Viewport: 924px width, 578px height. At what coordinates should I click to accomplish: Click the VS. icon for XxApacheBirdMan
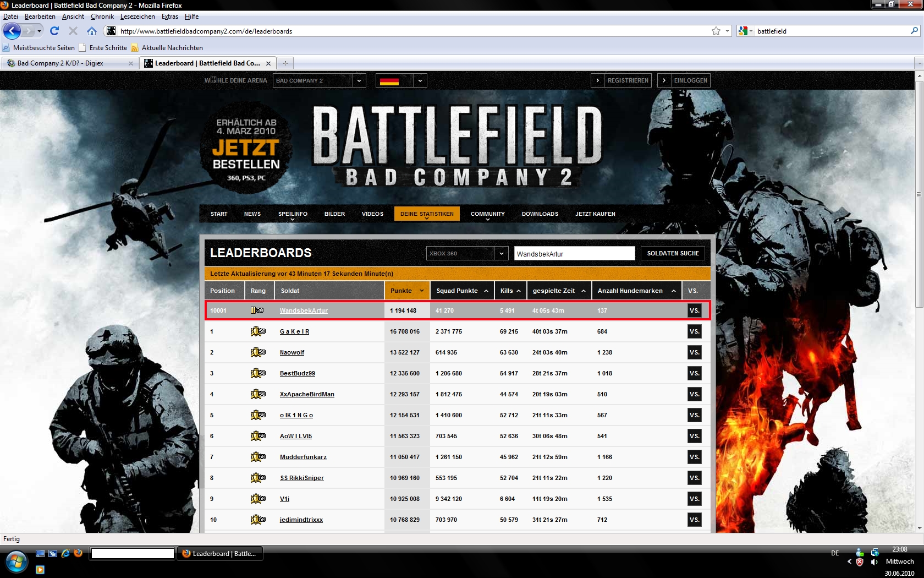695,394
